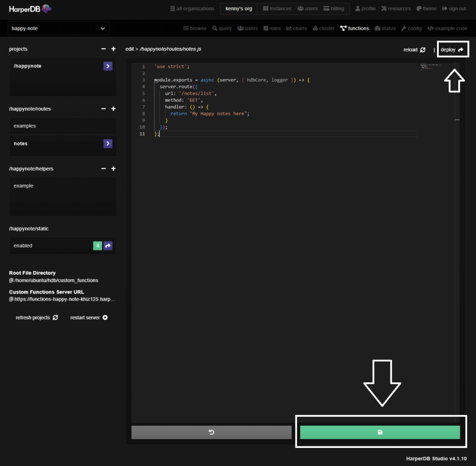Click the functions server URL text

coord(65,299)
